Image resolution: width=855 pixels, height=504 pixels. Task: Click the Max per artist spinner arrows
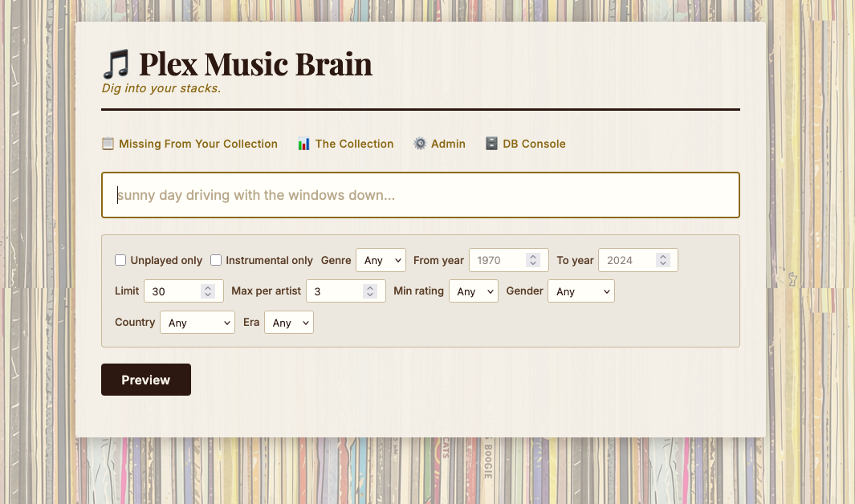370,291
